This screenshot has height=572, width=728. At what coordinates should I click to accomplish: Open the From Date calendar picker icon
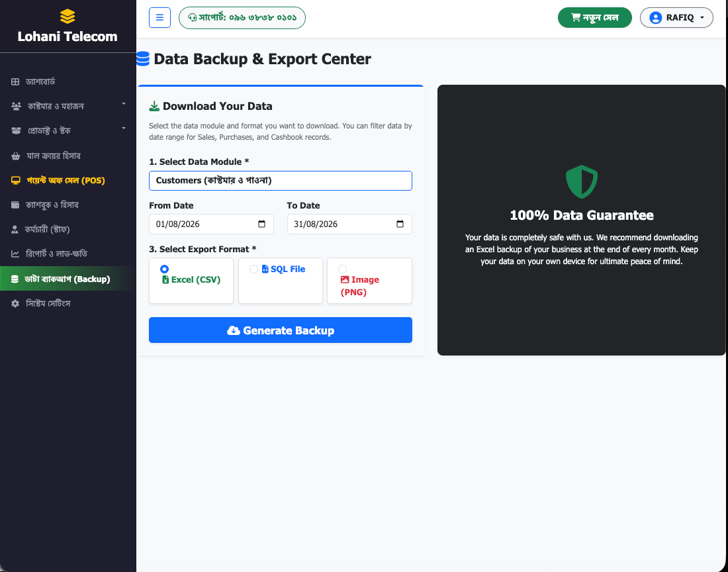[x=262, y=224]
